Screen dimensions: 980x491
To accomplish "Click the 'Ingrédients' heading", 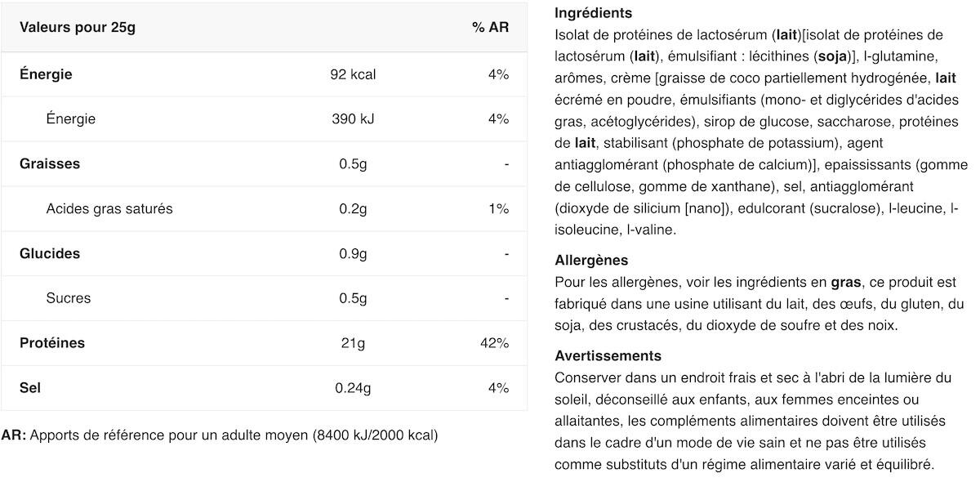I will [x=594, y=13].
